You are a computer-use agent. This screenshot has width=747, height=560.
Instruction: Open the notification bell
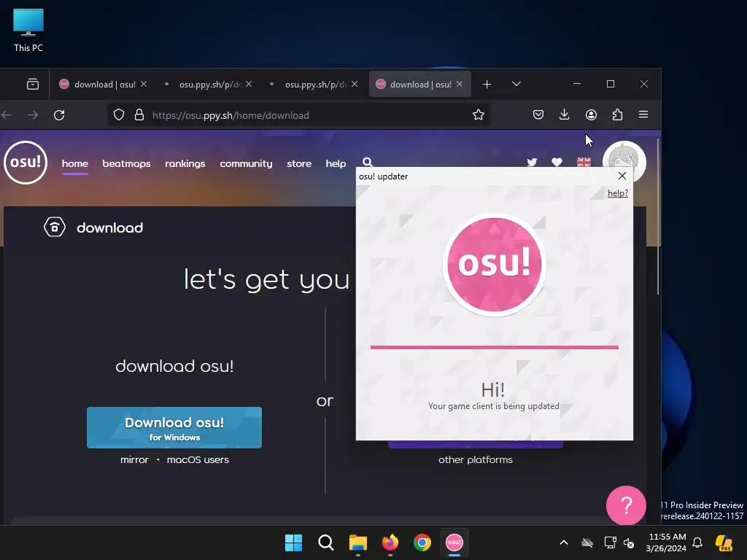pyautogui.click(x=697, y=542)
